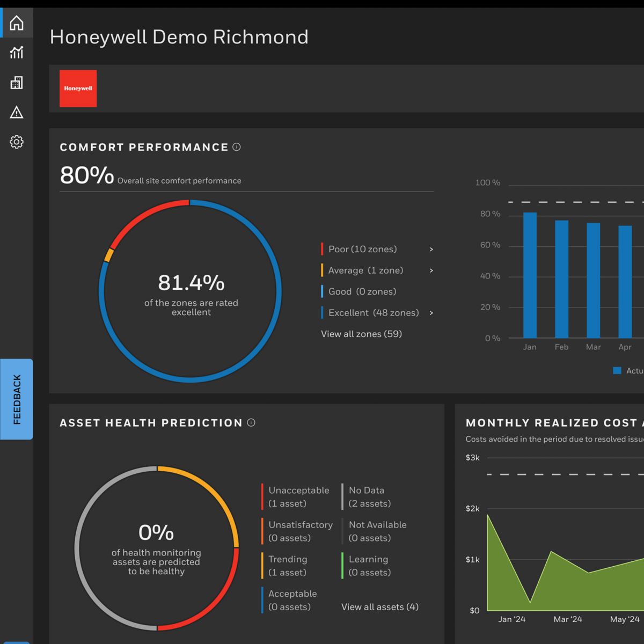Expand the Poor (10 zones) chevron
Screen dimensions: 644x644
click(x=431, y=250)
